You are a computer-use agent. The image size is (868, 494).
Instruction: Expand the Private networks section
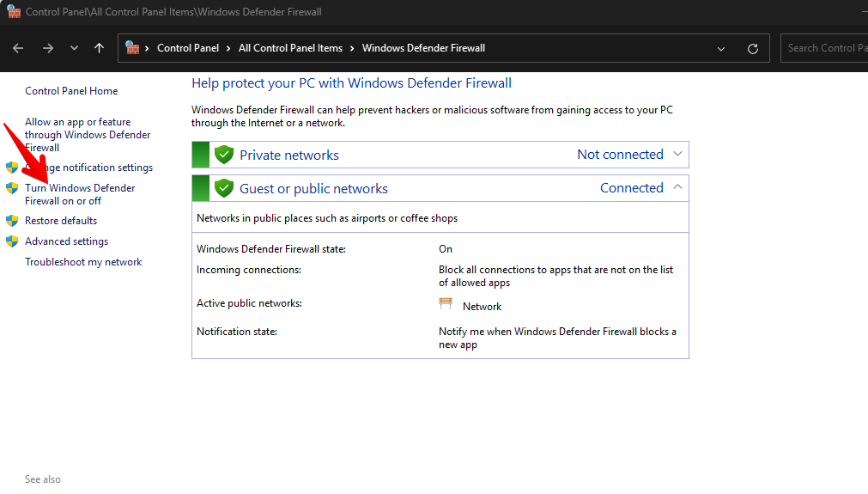(x=677, y=155)
